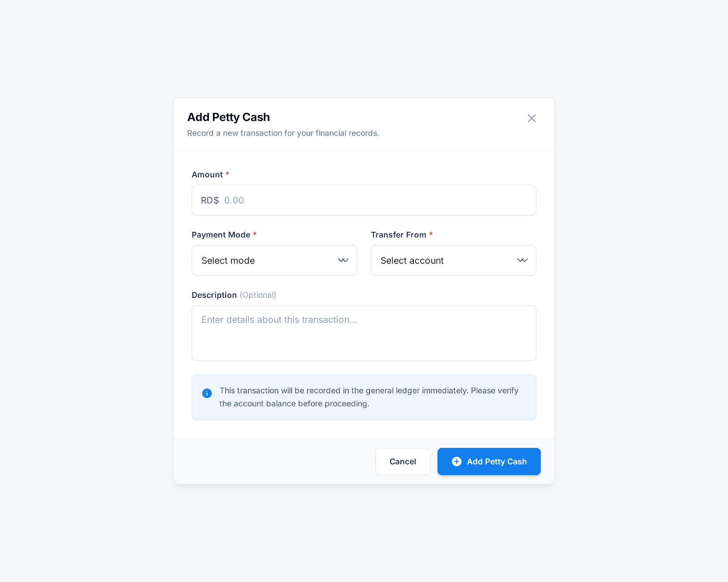Image resolution: width=728 pixels, height=582 pixels.
Task: Click the Add Petty Cash dialog title
Action: [228, 117]
